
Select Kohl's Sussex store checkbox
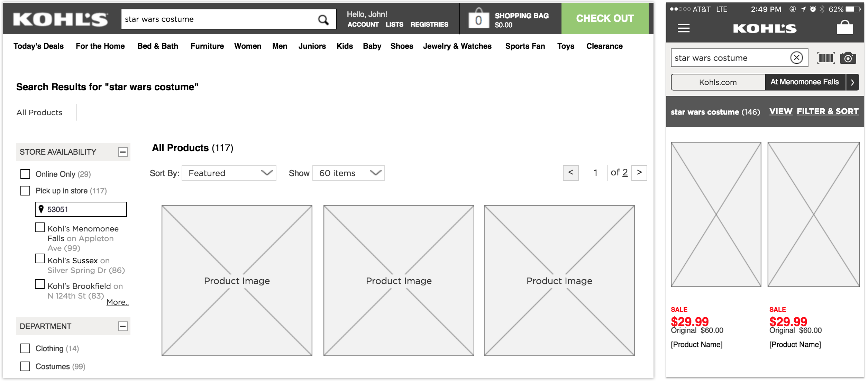tap(40, 258)
